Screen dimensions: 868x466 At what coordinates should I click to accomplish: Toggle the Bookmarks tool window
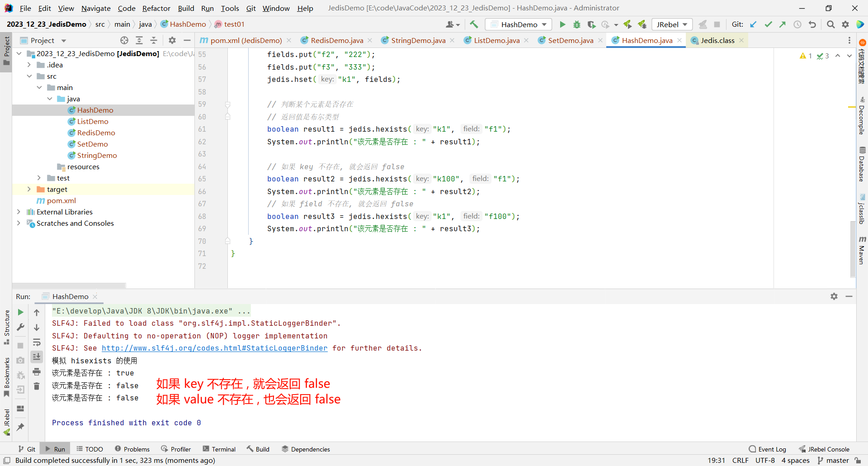(6, 377)
